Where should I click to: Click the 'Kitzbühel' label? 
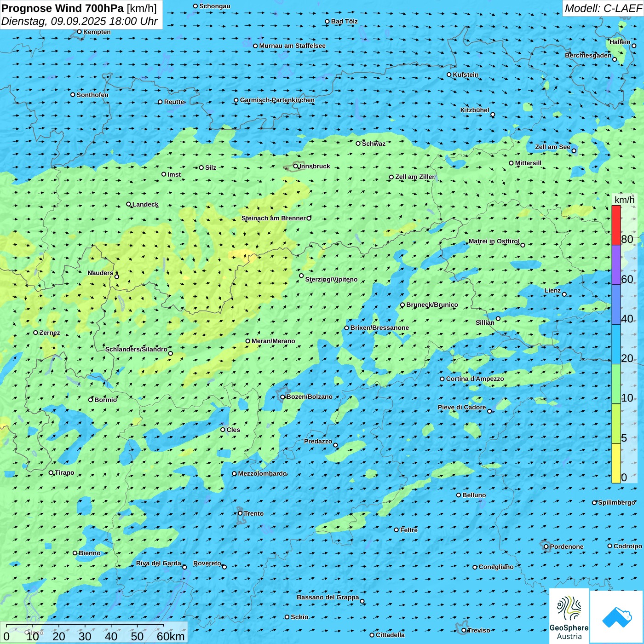(x=475, y=110)
